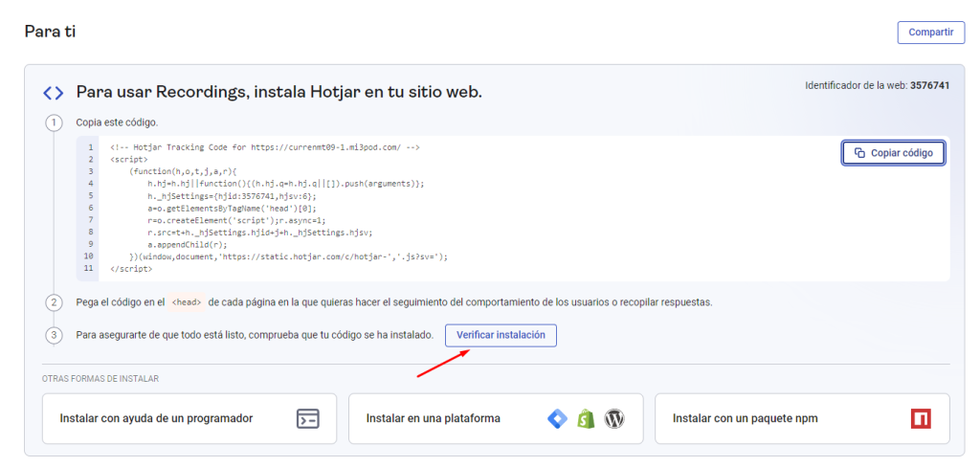
Task: Click the WordPress logo icon
Action: coord(614,418)
